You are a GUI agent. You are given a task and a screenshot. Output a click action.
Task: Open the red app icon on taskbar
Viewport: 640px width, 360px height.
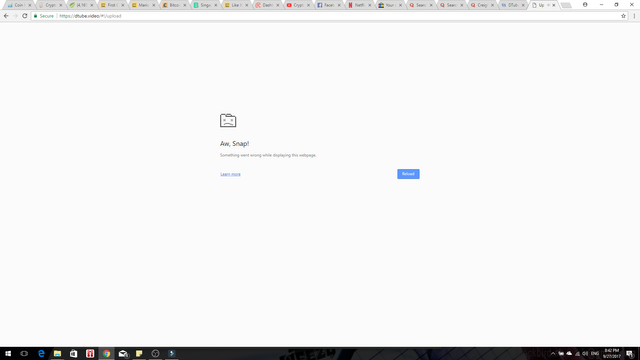90,353
